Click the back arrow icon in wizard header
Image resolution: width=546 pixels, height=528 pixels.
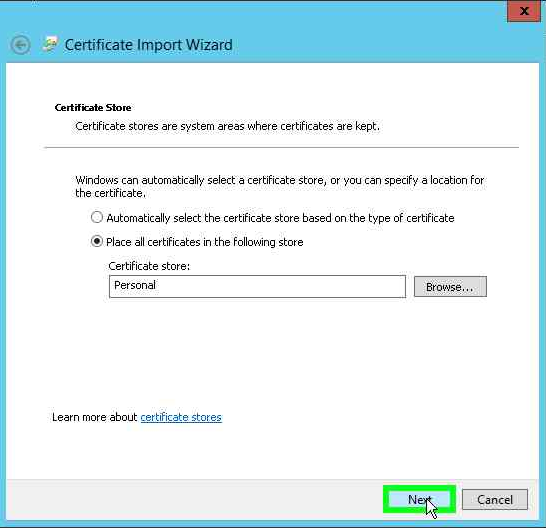click(x=20, y=45)
